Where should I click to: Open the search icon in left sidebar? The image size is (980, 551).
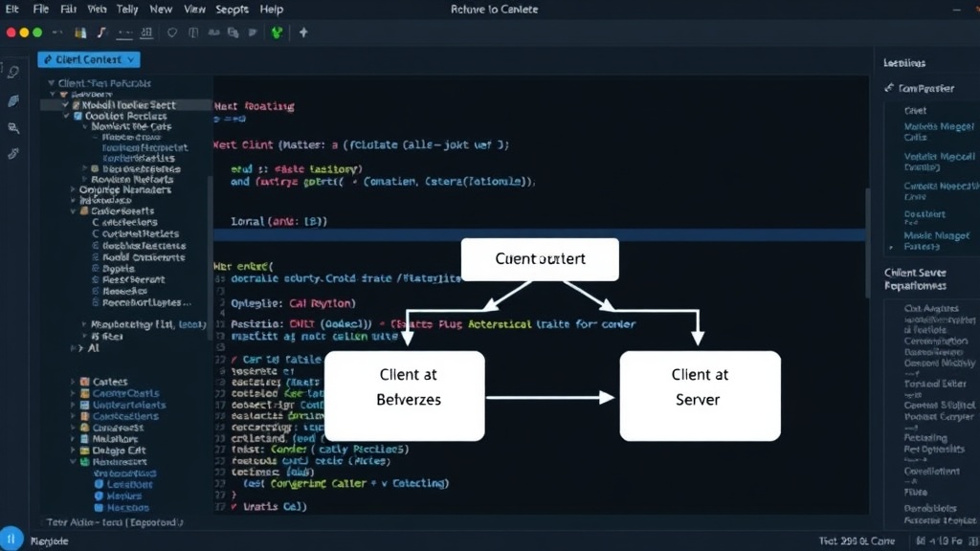click(13, 73)
